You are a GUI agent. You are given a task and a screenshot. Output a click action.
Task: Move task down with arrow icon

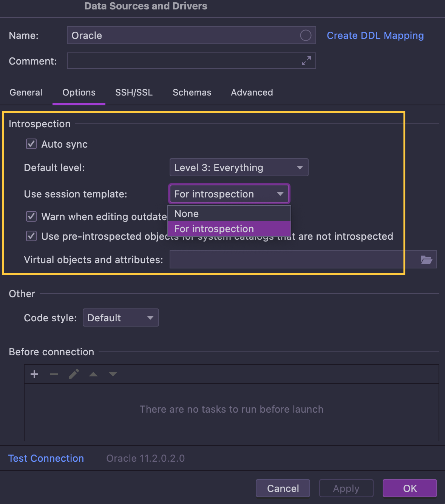[x=113, y=374]
